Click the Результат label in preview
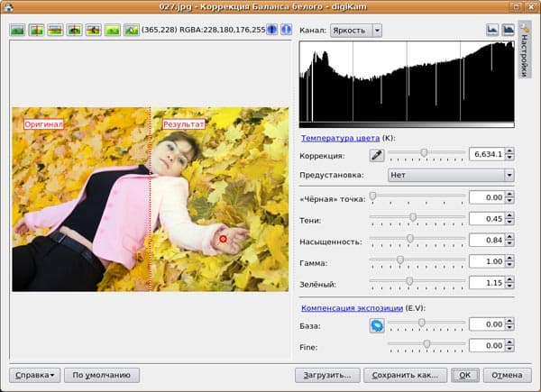 pyautogui.click(x=184, y=124)
